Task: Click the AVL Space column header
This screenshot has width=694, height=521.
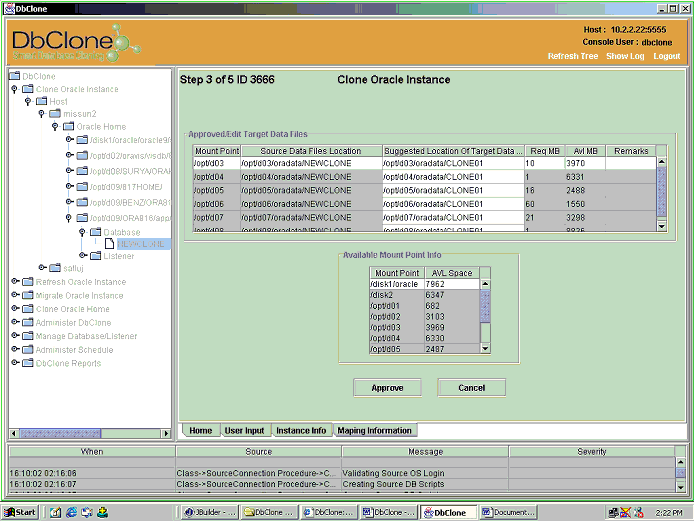Action: click(452, 273)
